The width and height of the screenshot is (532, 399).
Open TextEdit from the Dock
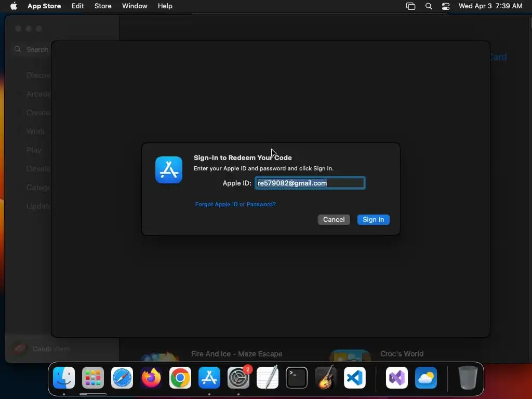click(268, 378)
